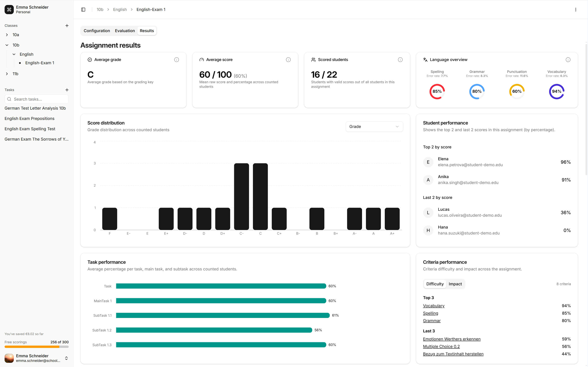
Task: Open the three-dot options menu top right
Action: 576,9
